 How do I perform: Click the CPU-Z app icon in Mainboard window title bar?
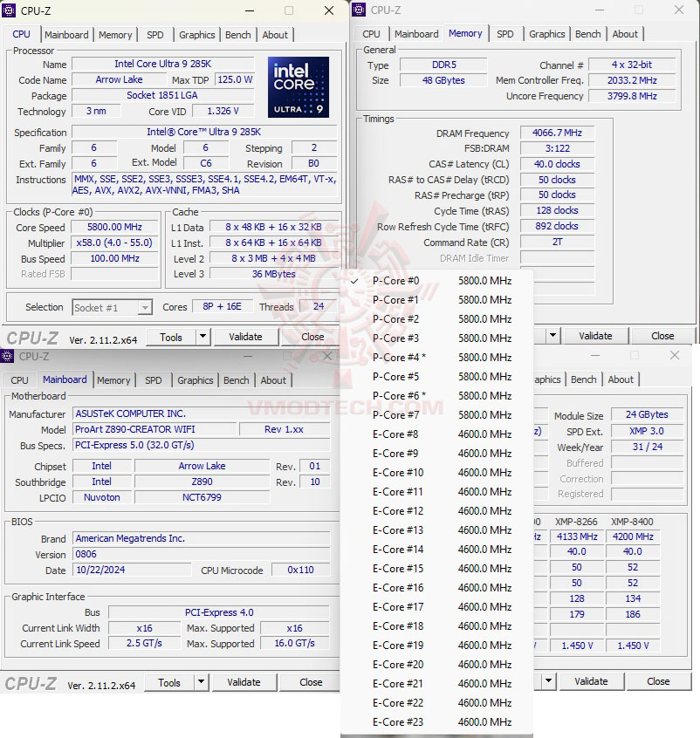click(x=7, y=356)
